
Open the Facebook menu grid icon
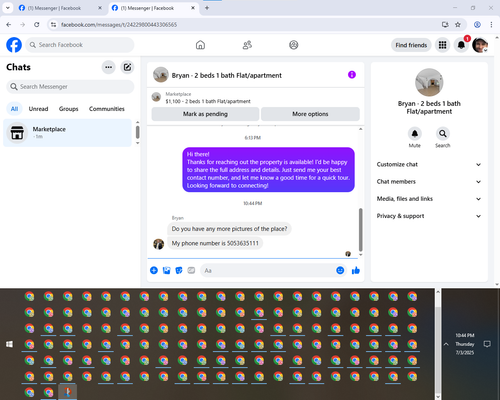[x=442, y=45]
